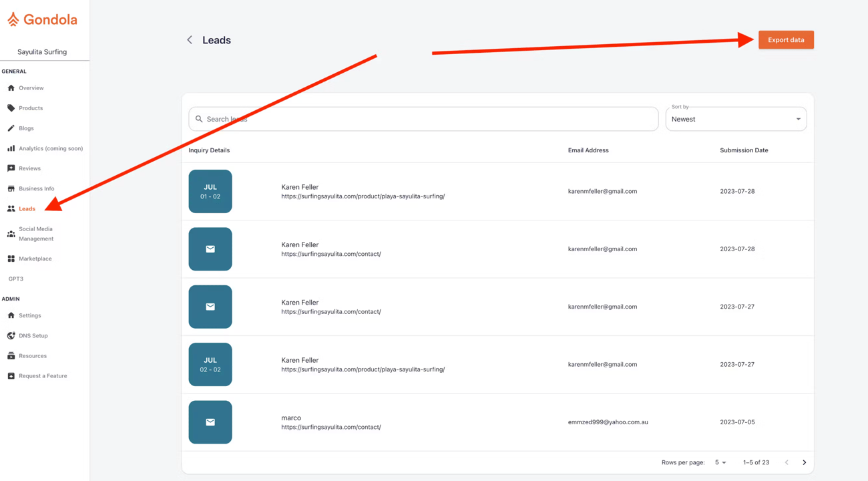This screenshot has width=868, height=481.
Task: Open the JUL 01 - 02 inquiry tile
Action: 210,192
